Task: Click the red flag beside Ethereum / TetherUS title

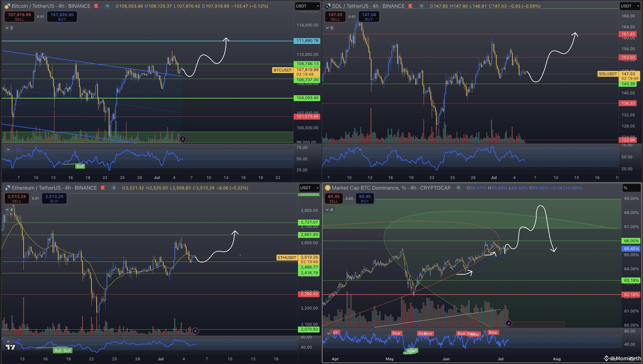Action: point(103,188)
